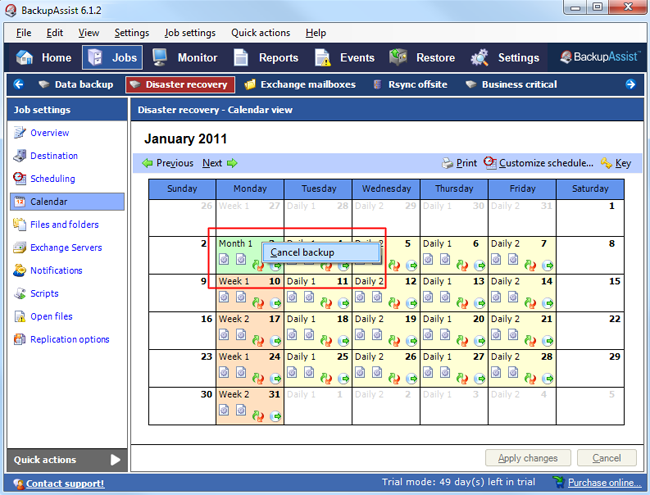
Task: Select the Exchange mailboxes job
Action: 300,85
